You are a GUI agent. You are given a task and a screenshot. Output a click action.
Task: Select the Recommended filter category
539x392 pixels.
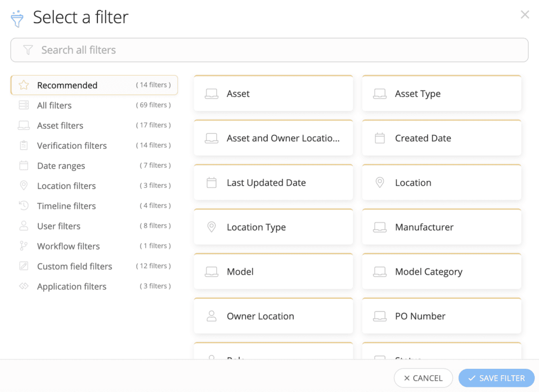pyautogui.click(x=94, y=85)
